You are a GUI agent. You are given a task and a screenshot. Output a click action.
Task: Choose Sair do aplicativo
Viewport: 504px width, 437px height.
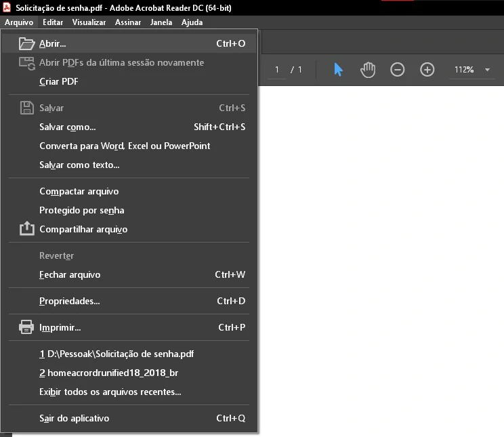[129, 418]
